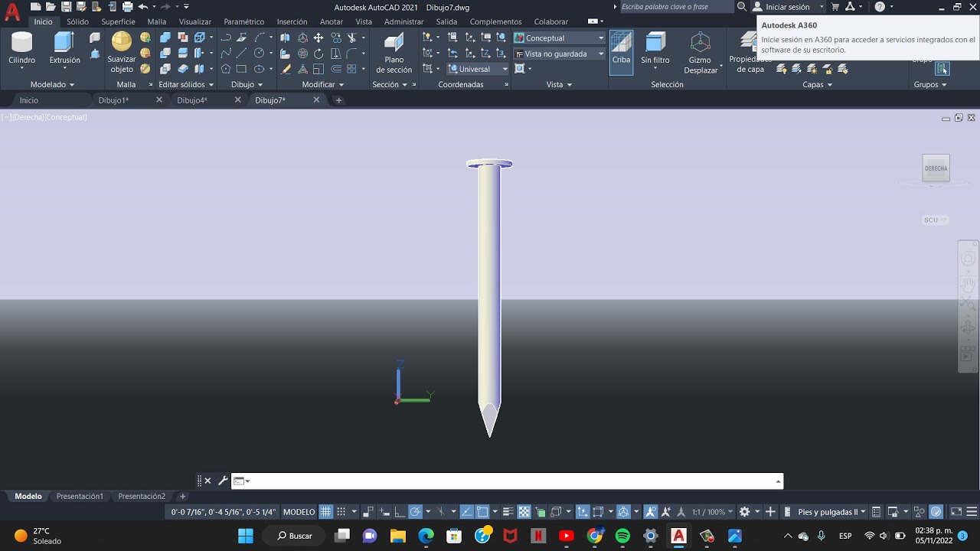Toggle transparency display in status bar
Screen dimensions: 980x551
tap(524, 512)
